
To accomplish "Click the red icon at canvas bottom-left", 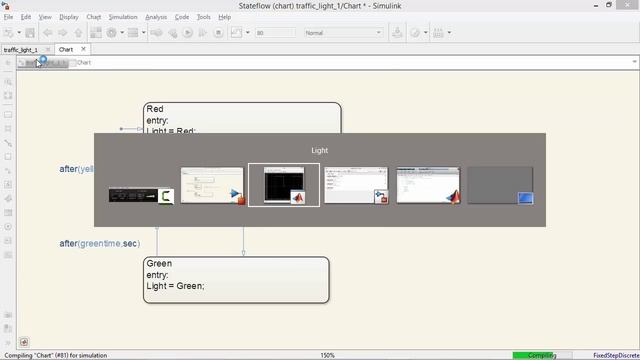I will [x=24, y=342].
